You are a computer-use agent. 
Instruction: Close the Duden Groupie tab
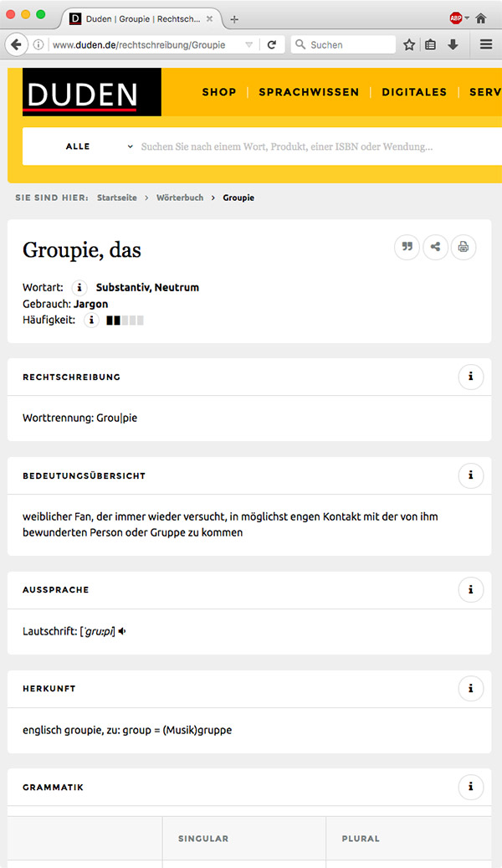click(x=210, y=18)
